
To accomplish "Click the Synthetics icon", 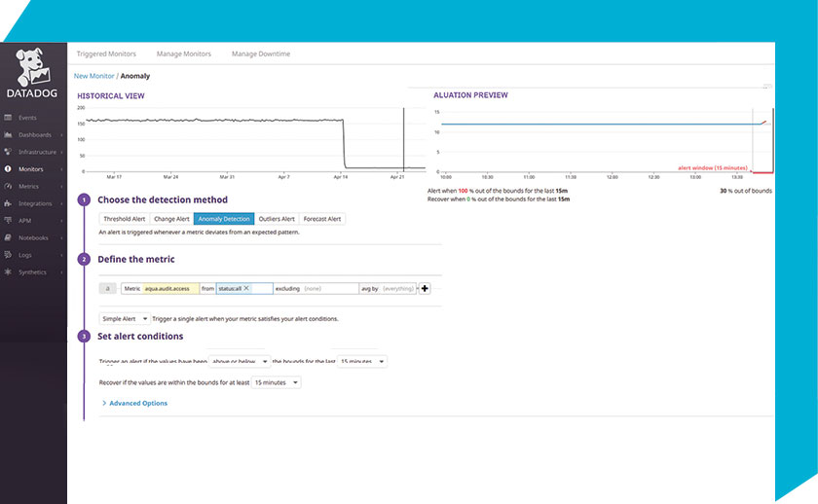I will 8,272.
